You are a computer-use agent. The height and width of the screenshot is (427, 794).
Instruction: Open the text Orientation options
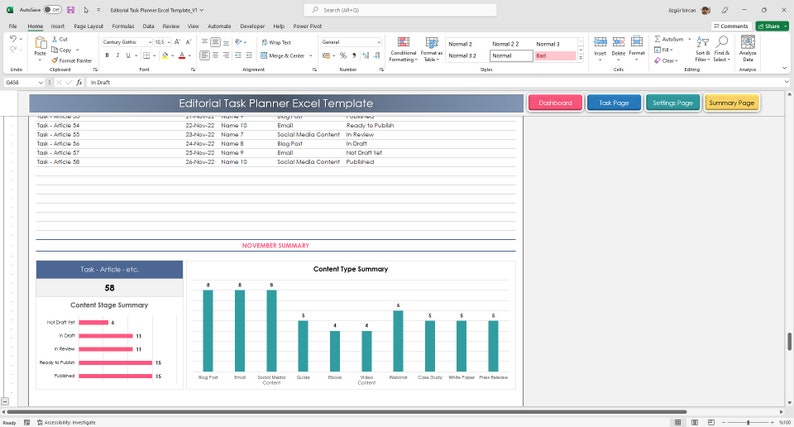click(240, 42)
